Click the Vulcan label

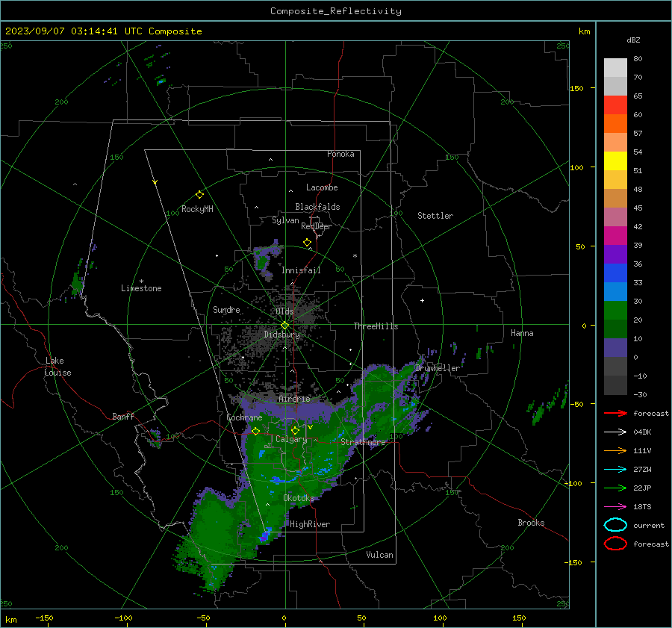380,555
